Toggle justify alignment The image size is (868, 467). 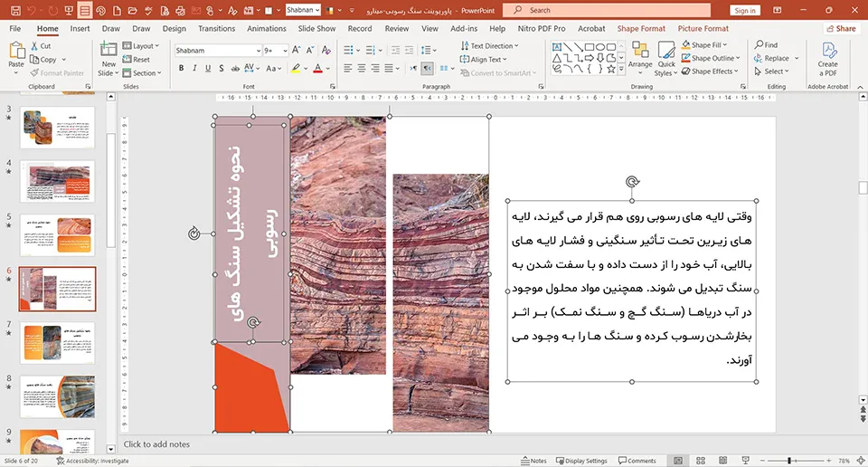[x=389, y=68]
